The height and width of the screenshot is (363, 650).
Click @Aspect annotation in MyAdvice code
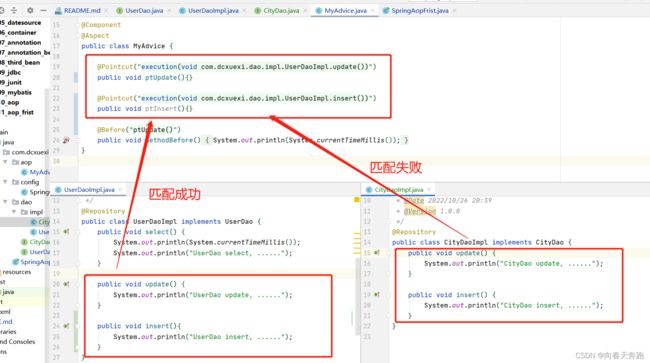95,36
